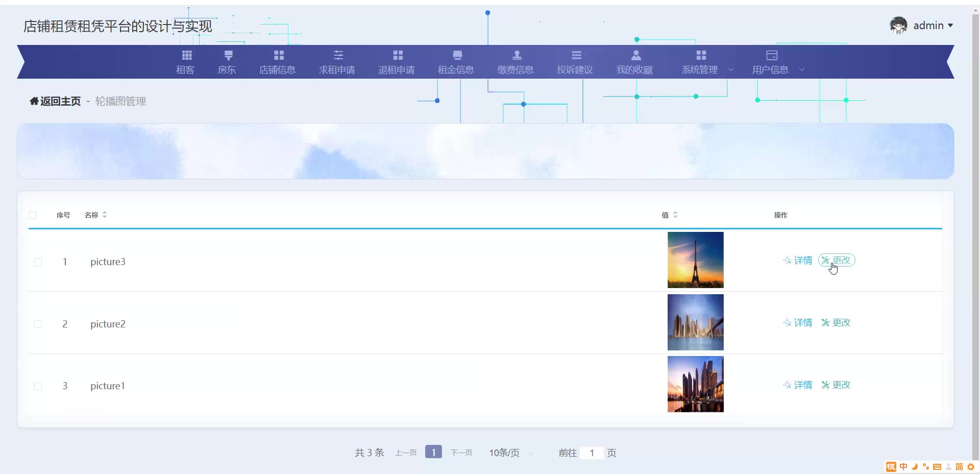Toggle the select-all checkbox in table header

click(x=33, y=215)
